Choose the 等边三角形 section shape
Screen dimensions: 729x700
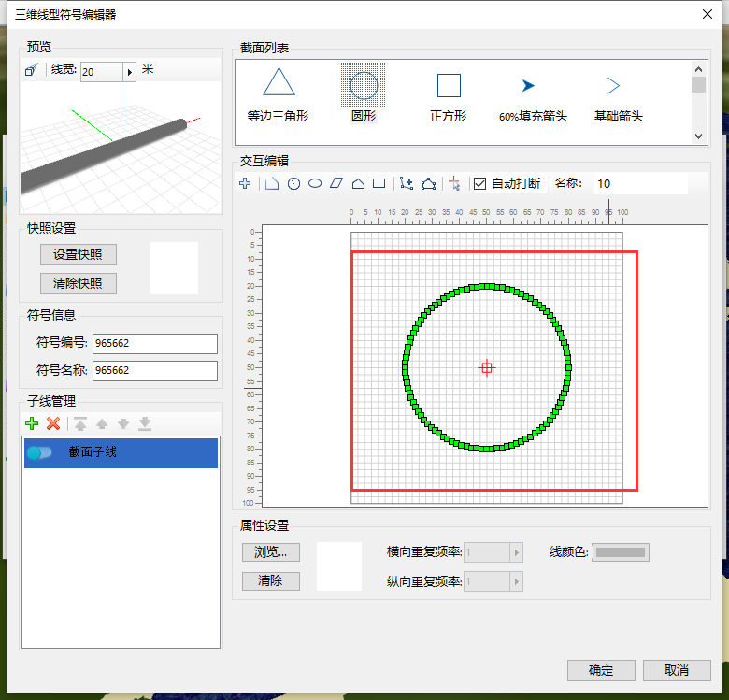pos(278,94)
